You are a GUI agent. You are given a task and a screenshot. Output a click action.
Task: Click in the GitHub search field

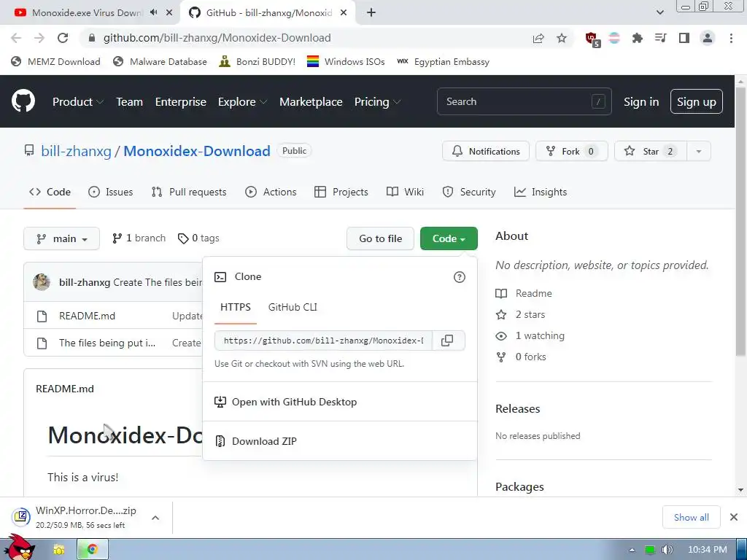524,101
